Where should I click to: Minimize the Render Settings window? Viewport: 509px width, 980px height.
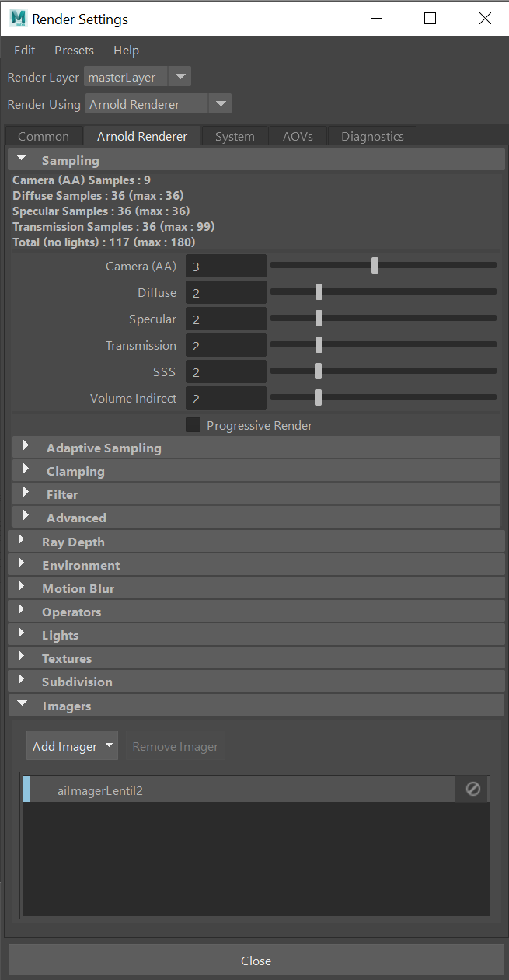click(376, 19)
